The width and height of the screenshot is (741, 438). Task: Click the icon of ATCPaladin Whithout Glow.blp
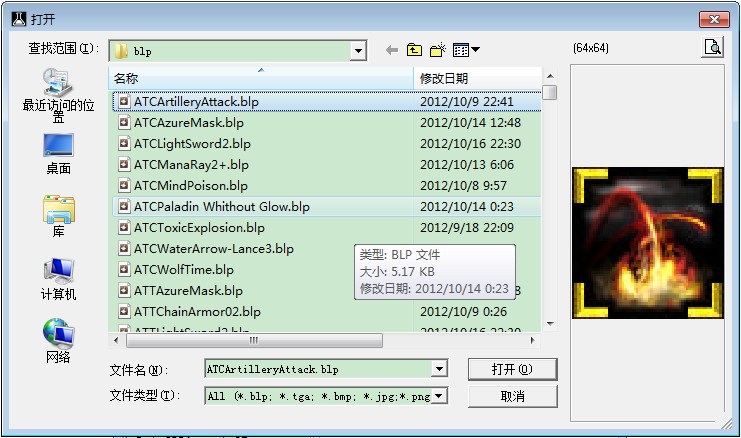[124, 206]
